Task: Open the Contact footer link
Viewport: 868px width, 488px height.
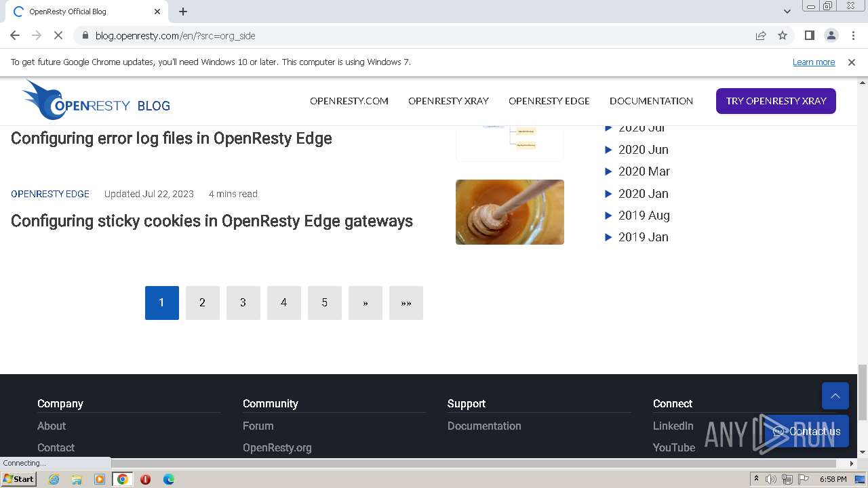Action: pos(56,447)
